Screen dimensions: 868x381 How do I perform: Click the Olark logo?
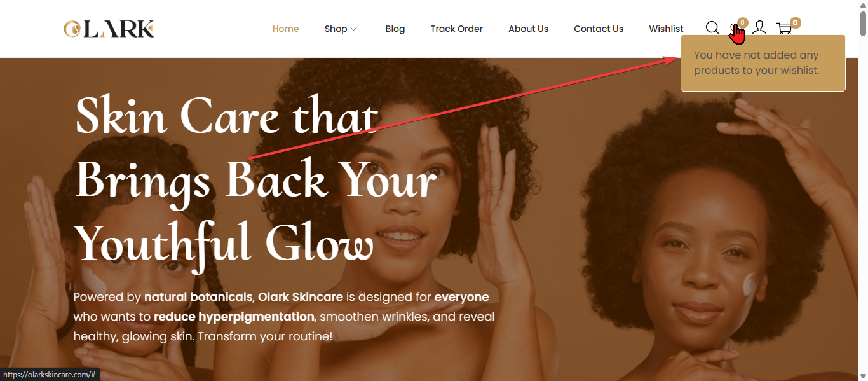coord(109,29)
